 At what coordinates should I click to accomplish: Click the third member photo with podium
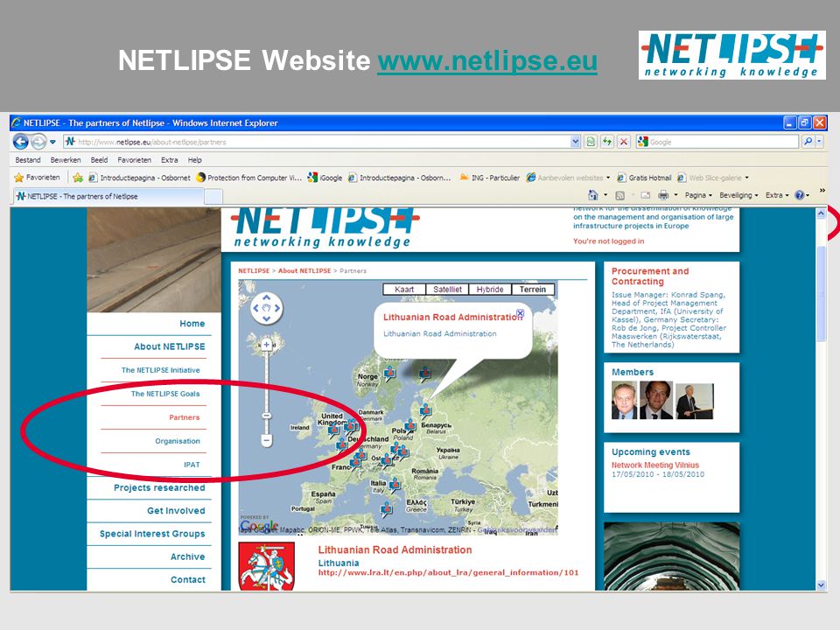(x=695, y=402)
